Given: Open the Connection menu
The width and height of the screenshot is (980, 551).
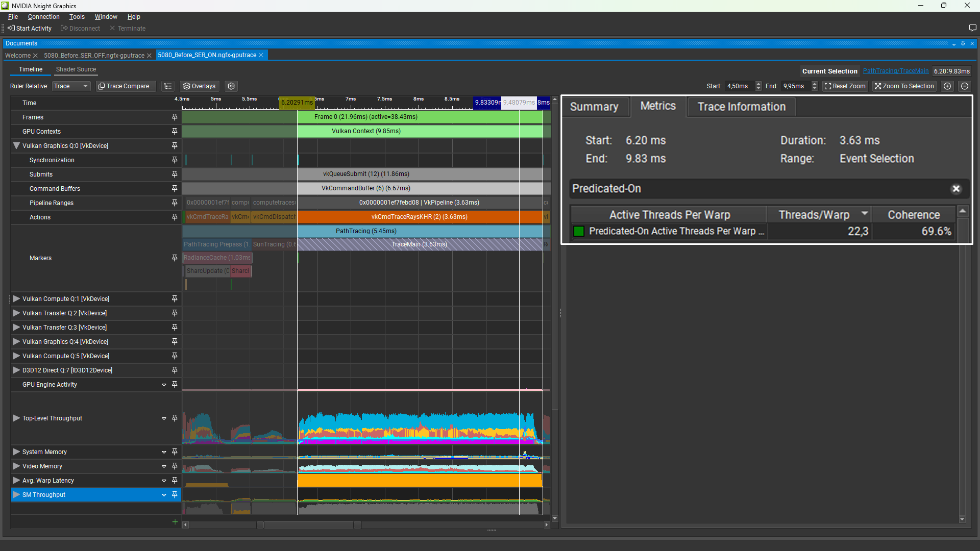Looking at the screenshot, I should (x=44, y=17).
